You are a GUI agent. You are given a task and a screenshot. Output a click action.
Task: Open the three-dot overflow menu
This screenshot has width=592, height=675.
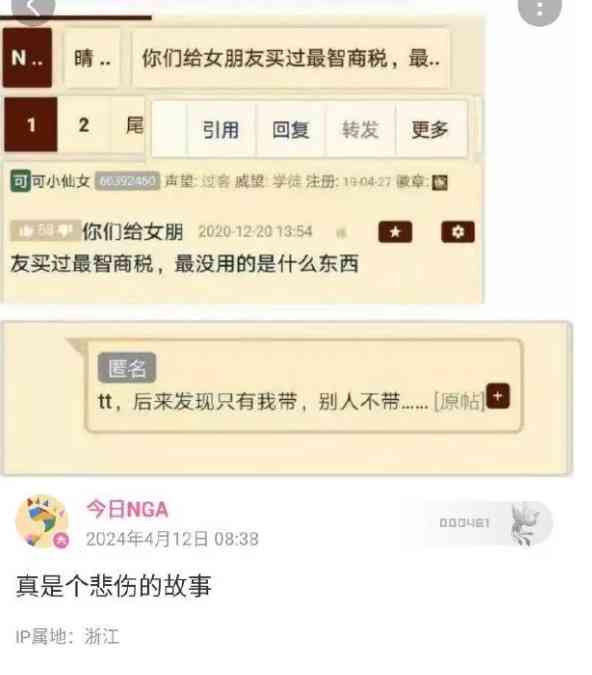[x=539, y=9]
